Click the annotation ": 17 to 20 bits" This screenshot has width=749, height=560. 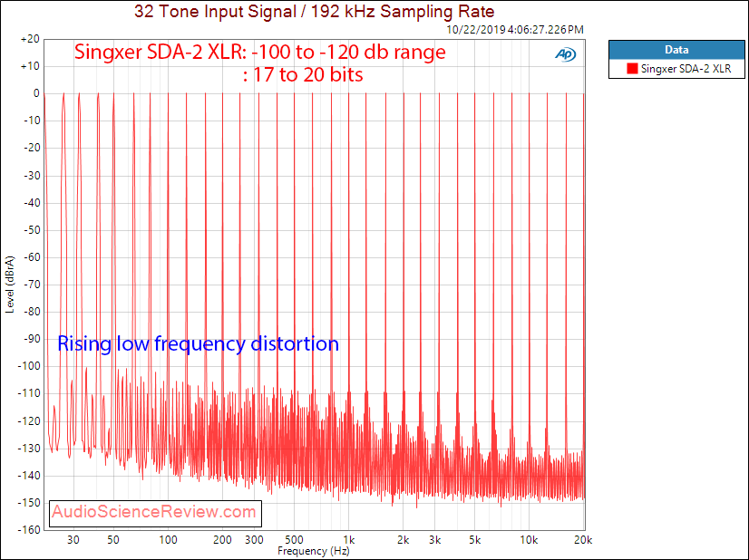[x=303, y=74]
